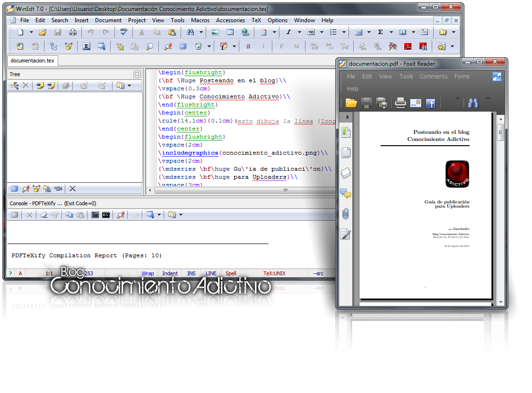
Task: Share to Facebook in Foxit Reader
Action: 430,103
